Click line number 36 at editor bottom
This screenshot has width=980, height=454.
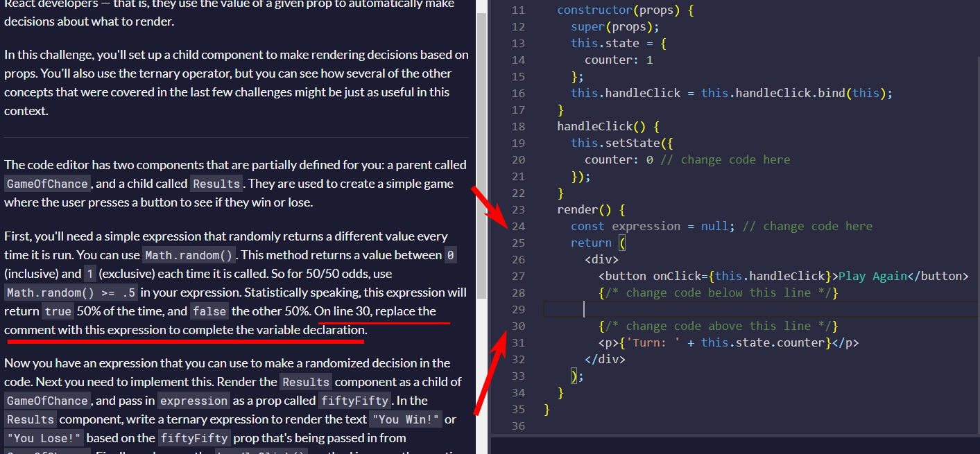[518, 426]
